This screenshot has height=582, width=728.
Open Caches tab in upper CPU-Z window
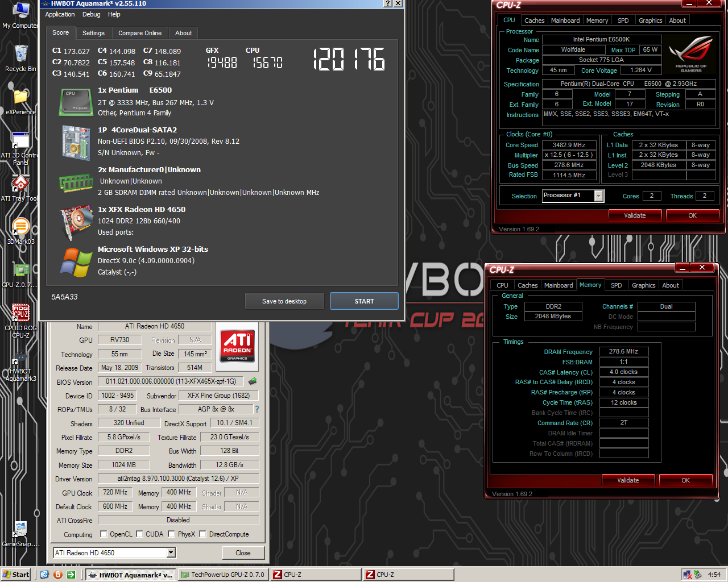tap(534, 20)
